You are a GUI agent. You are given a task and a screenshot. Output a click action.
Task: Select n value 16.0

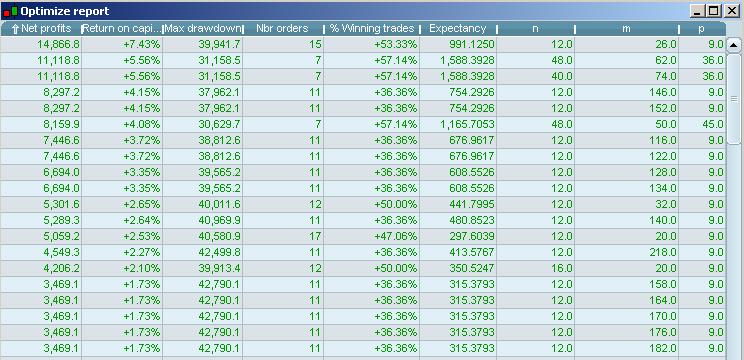[x=561, y=268]
